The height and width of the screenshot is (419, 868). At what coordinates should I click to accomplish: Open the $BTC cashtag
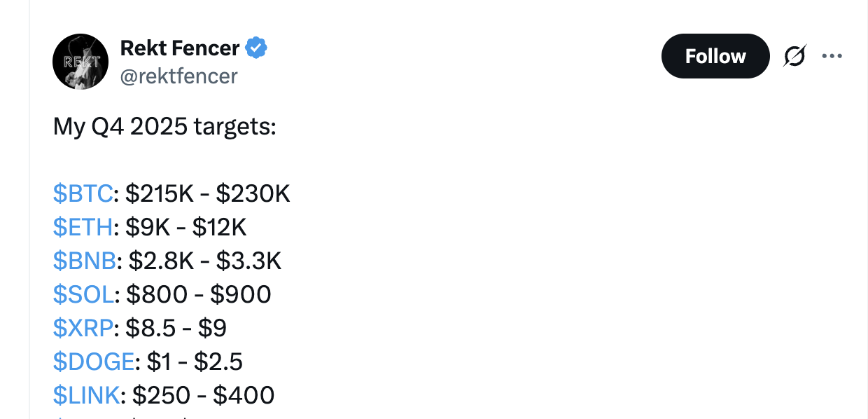[x=83, y=193]
